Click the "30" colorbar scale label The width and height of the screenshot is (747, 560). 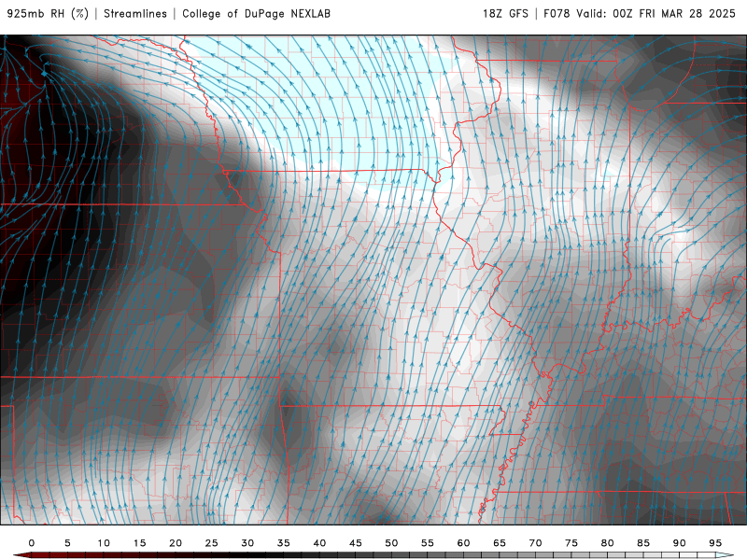(x=247, y=543)
